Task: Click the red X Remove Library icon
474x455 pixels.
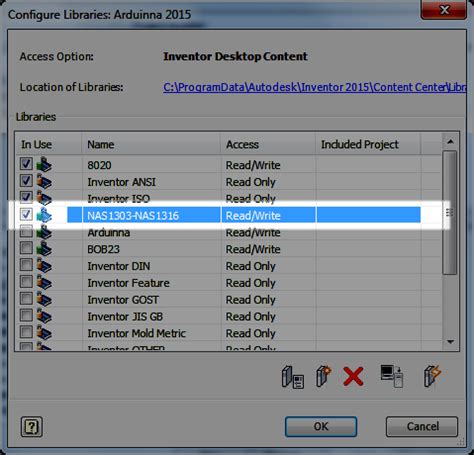Action: [353, 376]
